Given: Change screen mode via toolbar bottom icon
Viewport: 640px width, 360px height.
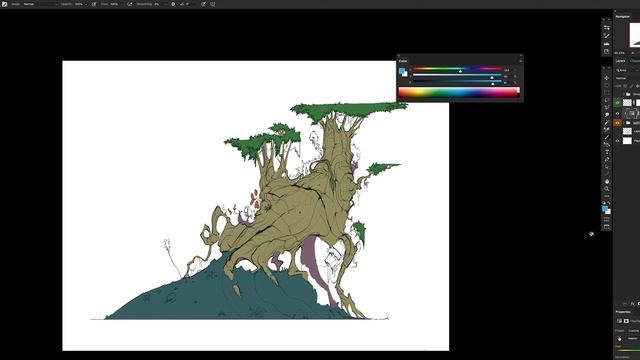Looking at the screenshot, I should (607, 227).
